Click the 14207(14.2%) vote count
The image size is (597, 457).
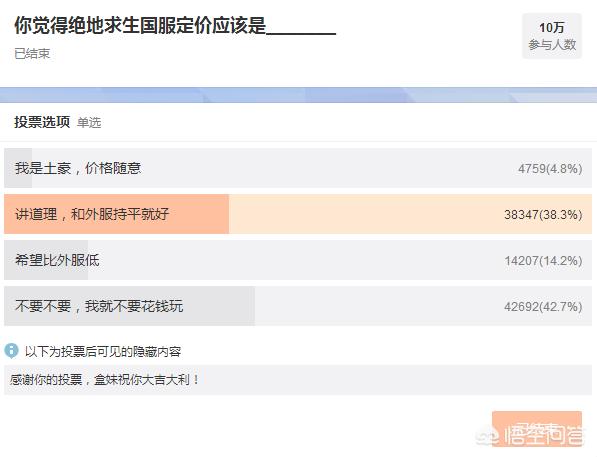pos(543,260)
